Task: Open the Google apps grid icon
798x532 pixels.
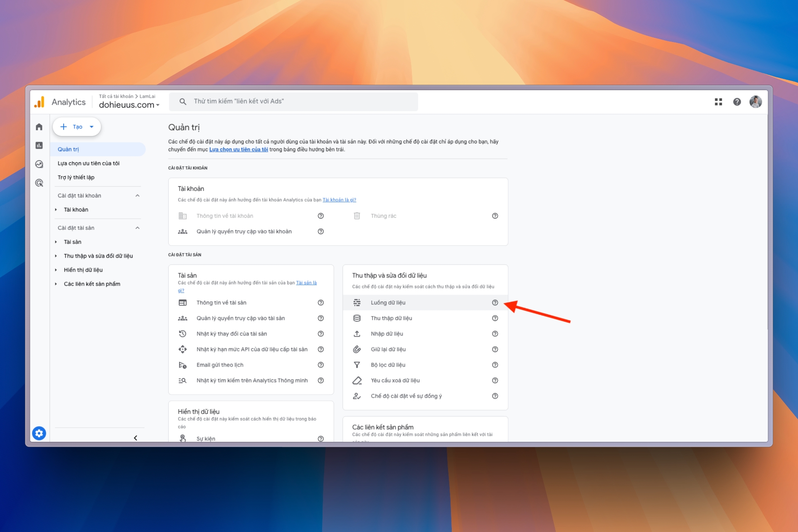Action: point(718,102)
